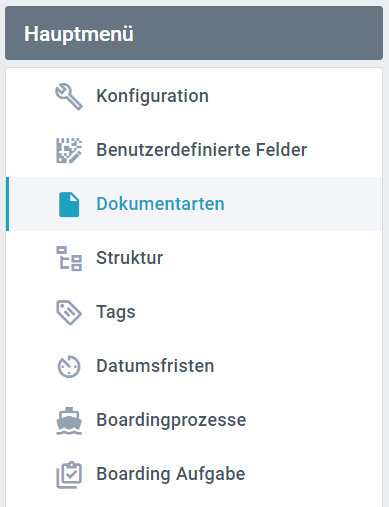Click the Benutzerdefinierte Felder pattern-pencil icon
This screenshot has height=507, width=389.
click(x=69, y=150)
